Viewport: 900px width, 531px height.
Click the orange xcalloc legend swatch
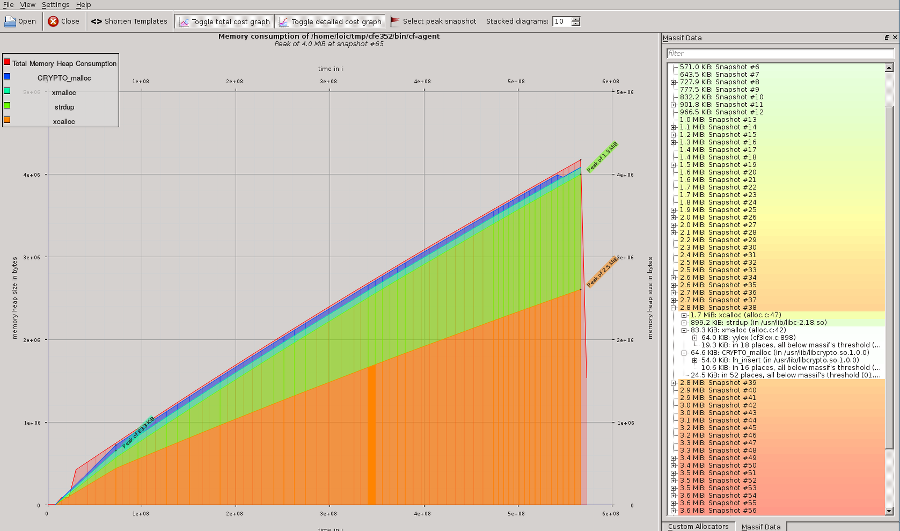pyautogui.click(x=8, y=121)
